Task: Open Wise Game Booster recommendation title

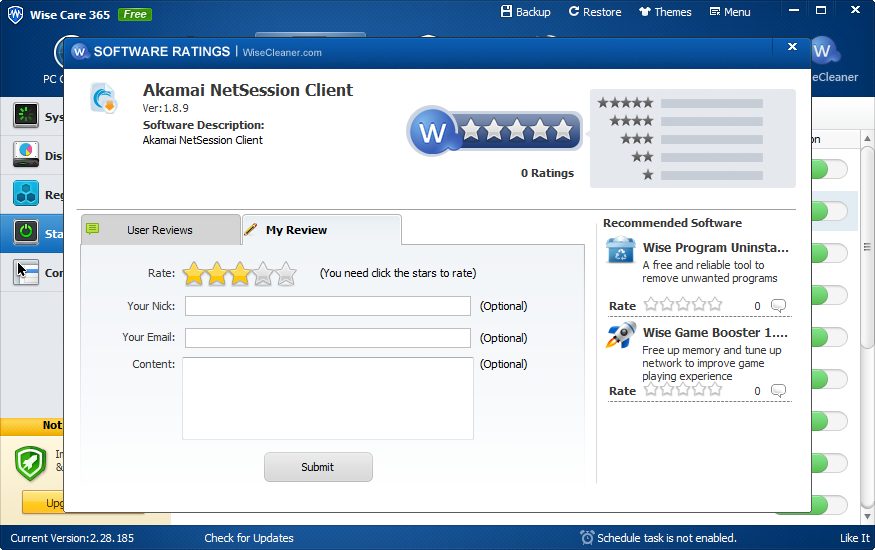Action: pyautogui.click(x=715, y=332)
